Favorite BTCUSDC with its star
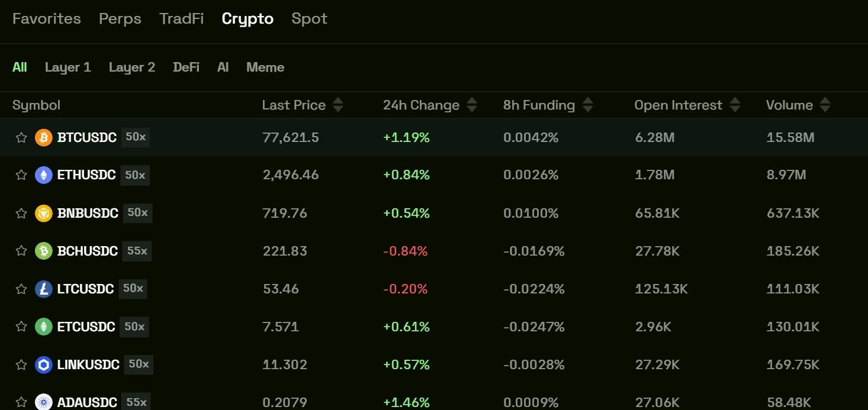 click(x=21, y=137)
